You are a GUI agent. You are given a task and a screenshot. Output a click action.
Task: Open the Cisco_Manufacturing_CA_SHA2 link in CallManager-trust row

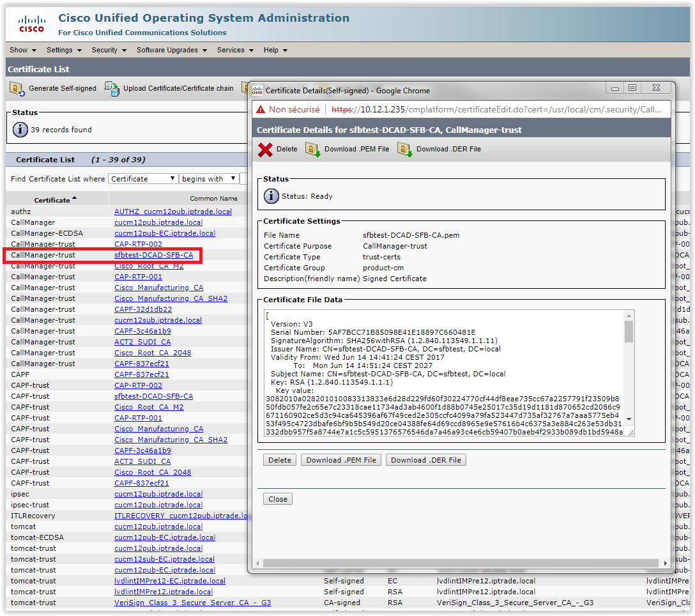click(171, 298)
